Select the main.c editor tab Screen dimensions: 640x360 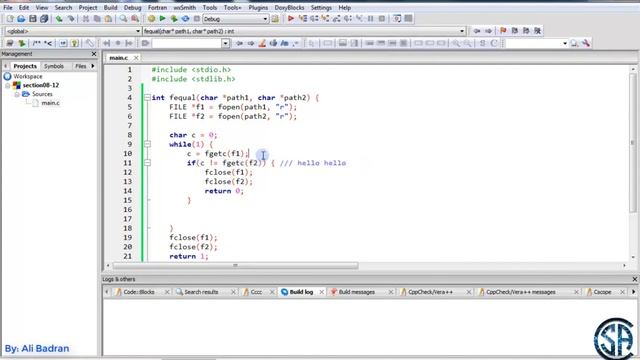point(119,58)
